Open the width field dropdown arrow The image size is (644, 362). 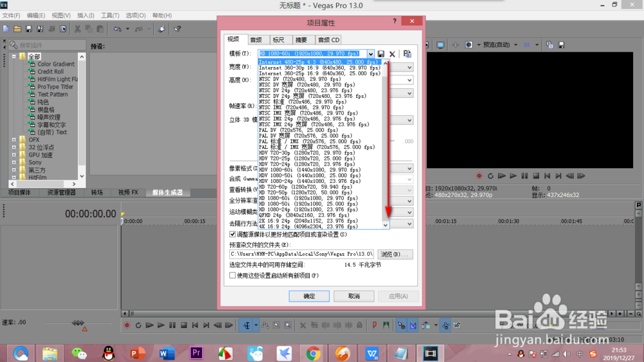[x=410, y=67]
